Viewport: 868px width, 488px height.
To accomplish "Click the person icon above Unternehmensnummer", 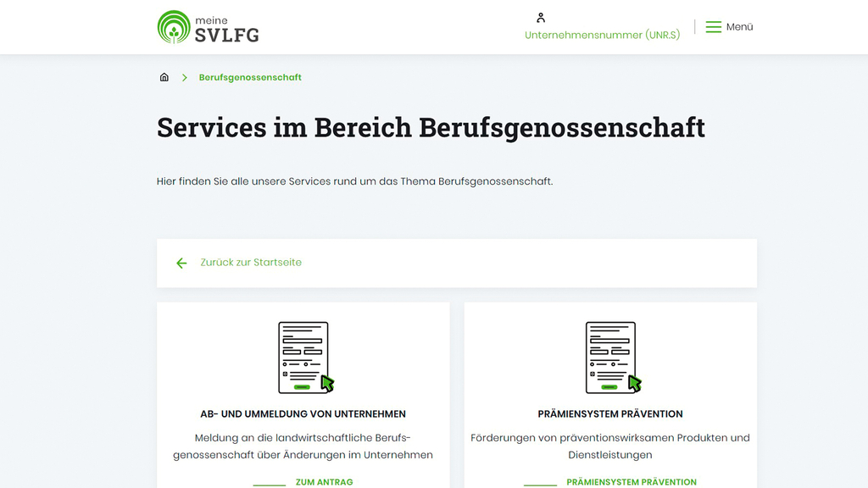I will click(540, 16).
